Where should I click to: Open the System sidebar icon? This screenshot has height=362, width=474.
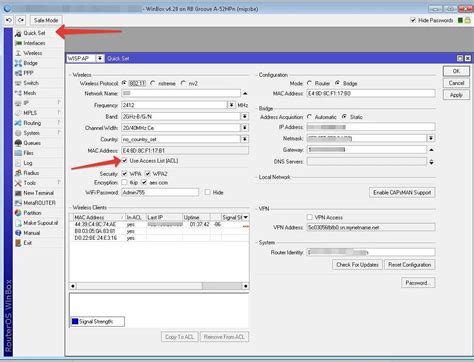18,133
